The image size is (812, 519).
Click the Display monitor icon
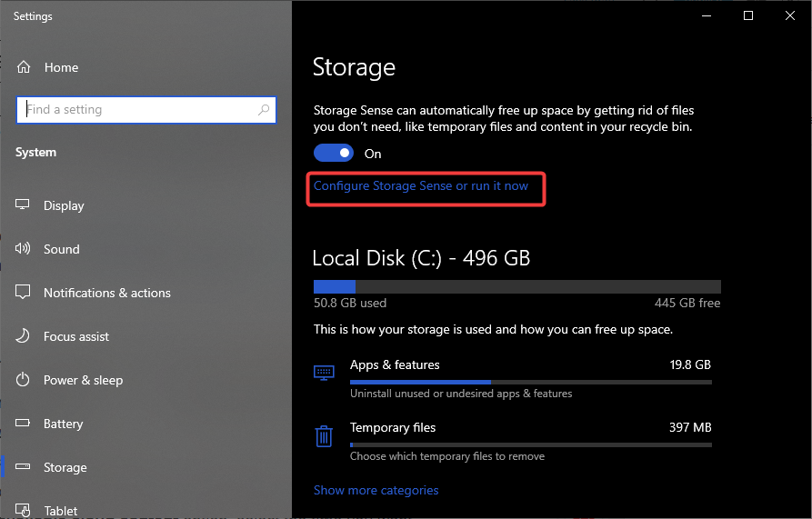[x=24, y=205]
